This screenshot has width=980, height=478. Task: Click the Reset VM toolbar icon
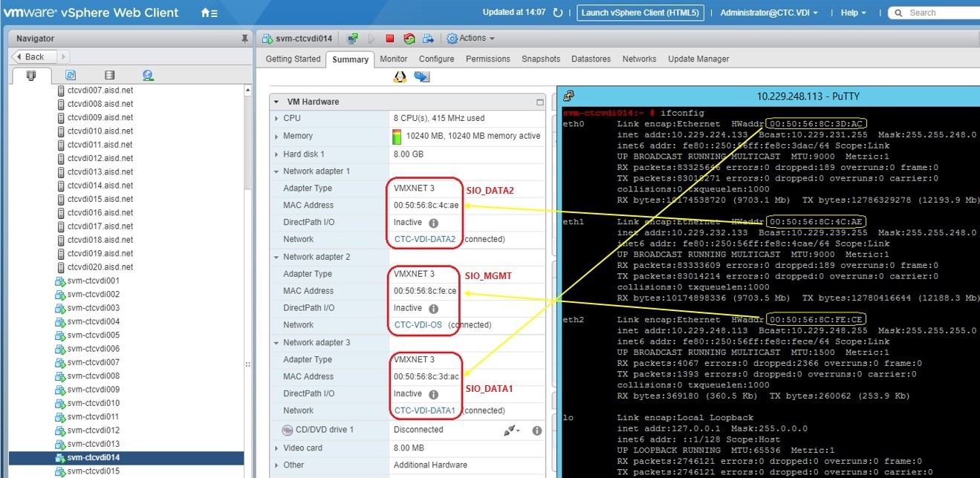click(x=409, y=39)
